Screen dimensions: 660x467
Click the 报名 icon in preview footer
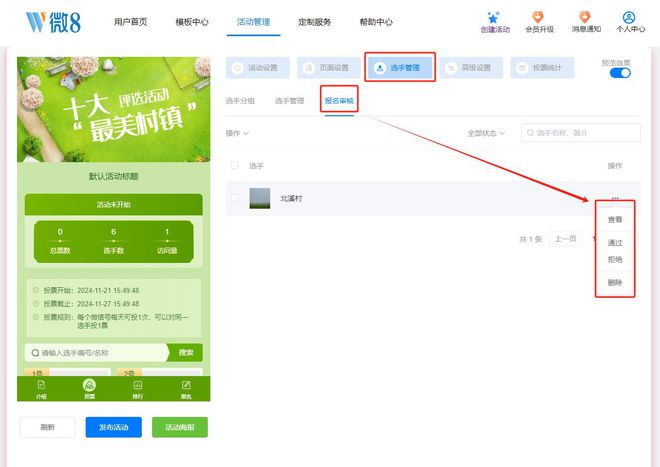pos(186,385)
